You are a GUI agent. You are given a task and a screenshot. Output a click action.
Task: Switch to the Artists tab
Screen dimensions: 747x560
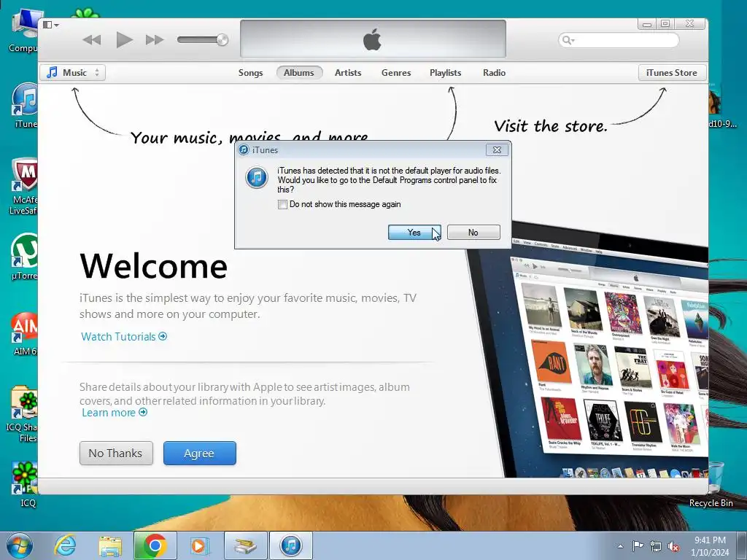(x=348, y=73)
